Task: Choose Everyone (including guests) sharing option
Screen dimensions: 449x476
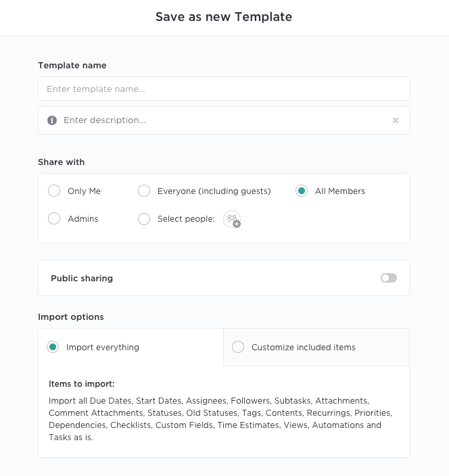Action: pos(144,191)
